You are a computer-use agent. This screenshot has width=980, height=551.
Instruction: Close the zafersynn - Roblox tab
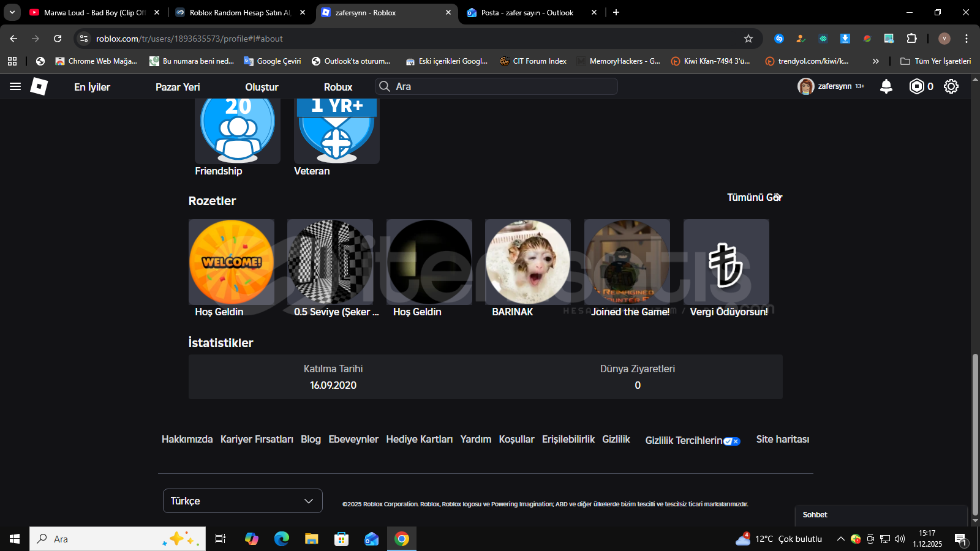pyautogui.click(x=448, y=12)
